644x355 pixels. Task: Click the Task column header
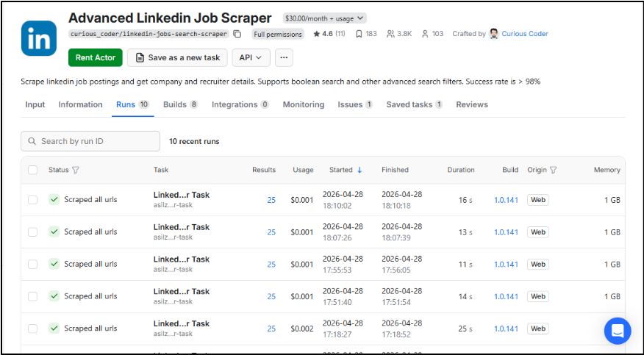[161, 170]
